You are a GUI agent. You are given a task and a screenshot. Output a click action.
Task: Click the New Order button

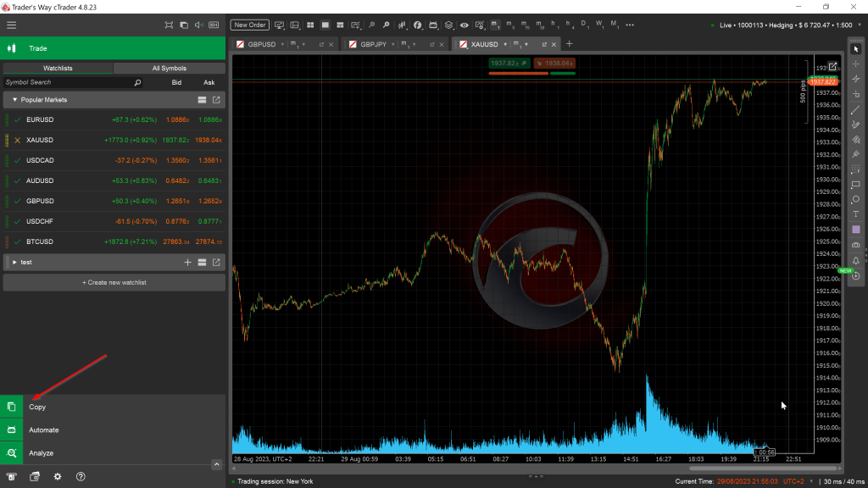click(x=250, y=25)
